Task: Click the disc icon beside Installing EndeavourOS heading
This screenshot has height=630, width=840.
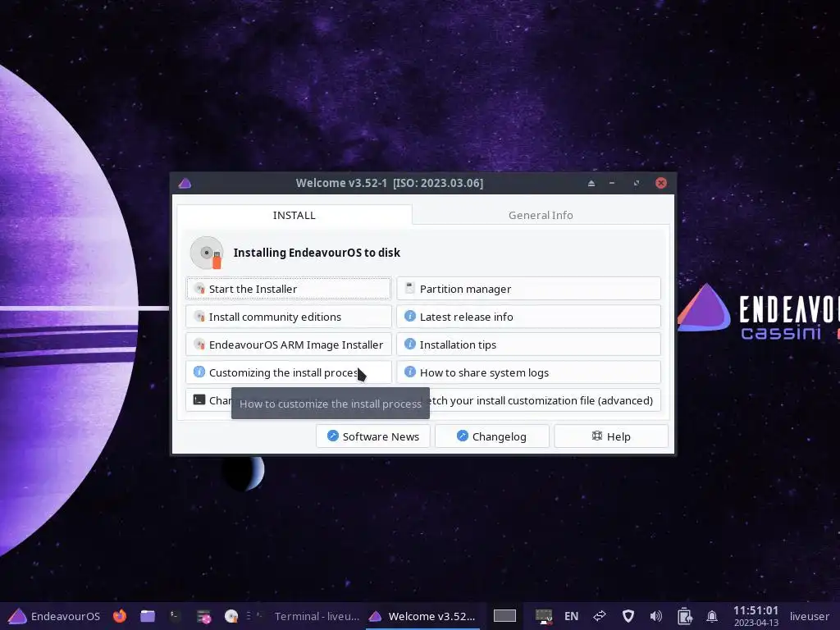Action: click(207, 253)
